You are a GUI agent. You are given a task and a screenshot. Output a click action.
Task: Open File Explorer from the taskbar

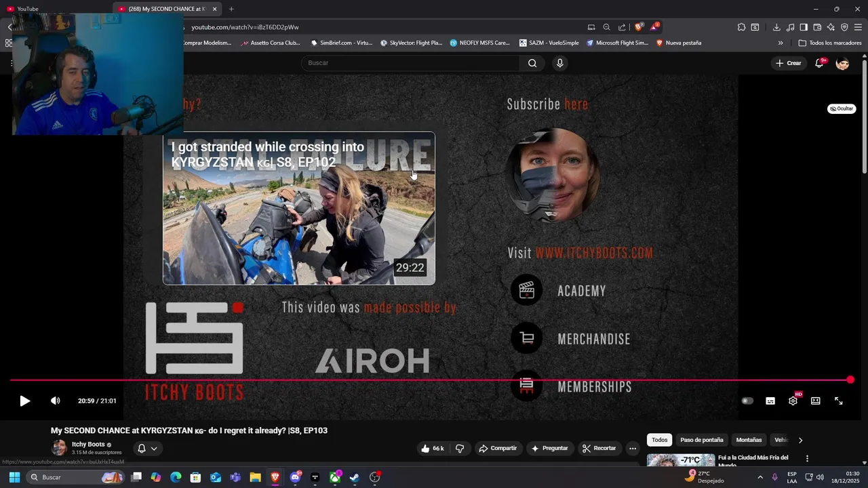point(255,477)
